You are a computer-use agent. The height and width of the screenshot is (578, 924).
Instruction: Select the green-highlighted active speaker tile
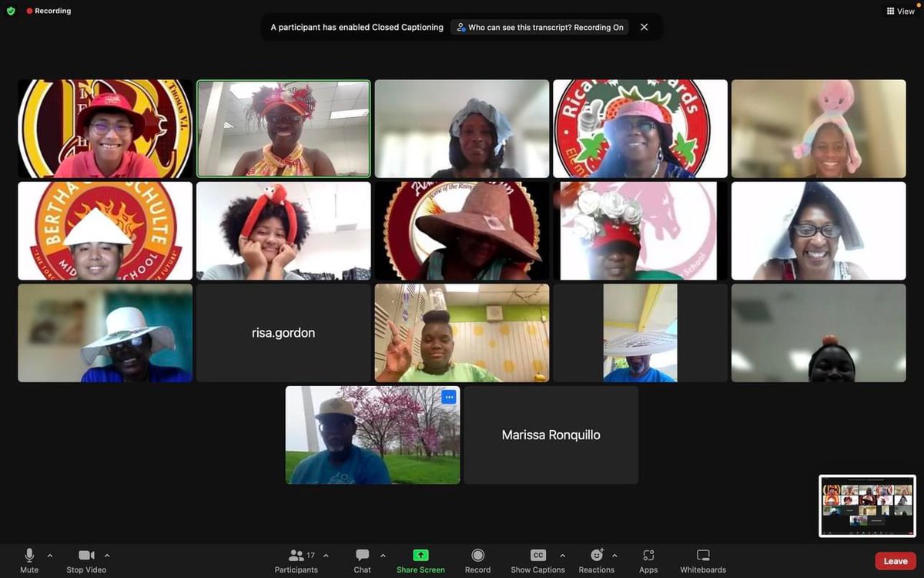point(283,129)
